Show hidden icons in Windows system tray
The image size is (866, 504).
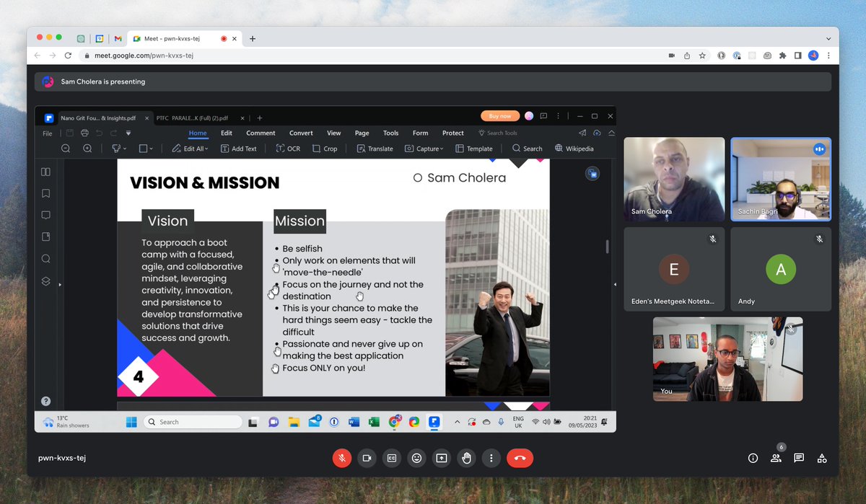coord(456,422)
